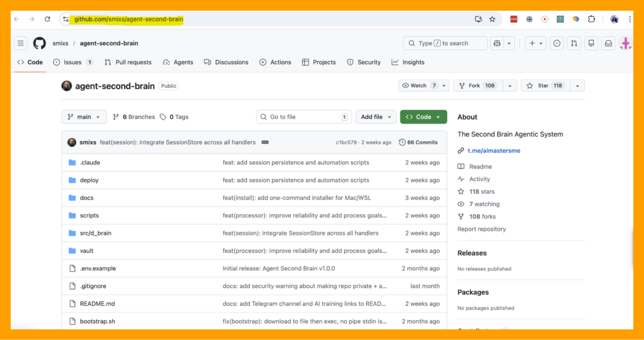Bookmark this page with star icon
Screen dimensions: 644x340
pos(492,19)
